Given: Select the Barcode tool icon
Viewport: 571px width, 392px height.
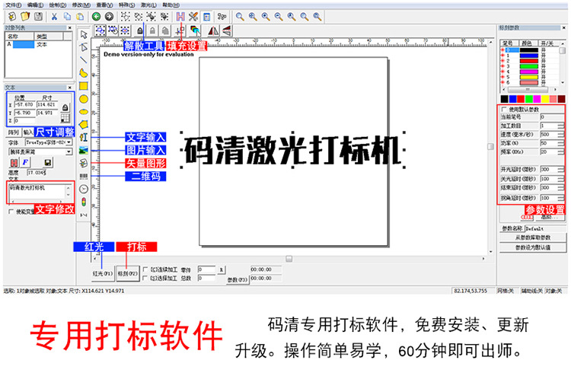Looking at the screenshot, I should [x=84, y=176].
